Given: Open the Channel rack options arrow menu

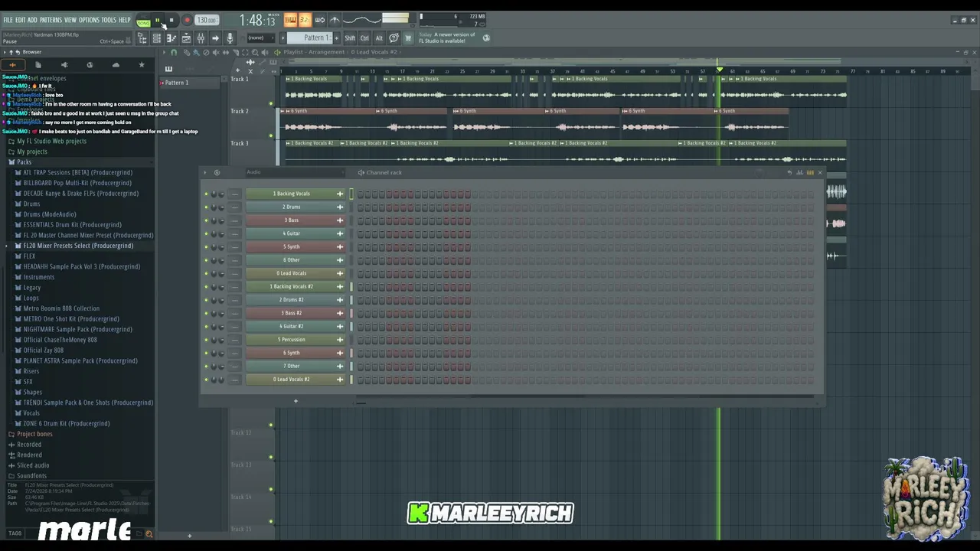Looking at the screenshot, I should point(204,172).
